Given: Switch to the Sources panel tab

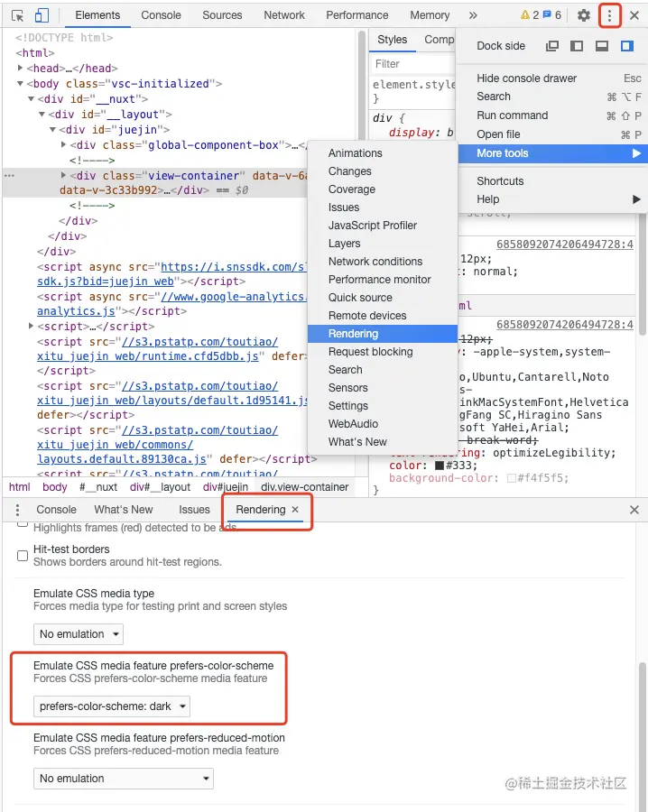Looking at the screenshot, I should (222, 15).
